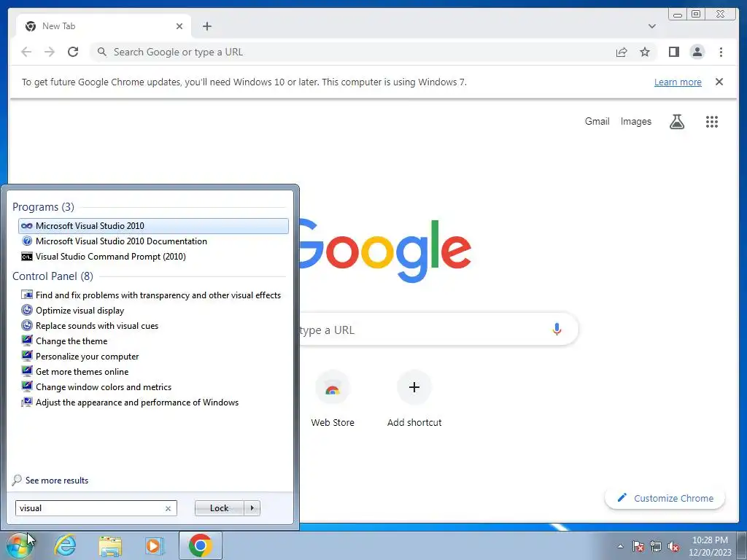Click the network tray icon

point(656,546)
